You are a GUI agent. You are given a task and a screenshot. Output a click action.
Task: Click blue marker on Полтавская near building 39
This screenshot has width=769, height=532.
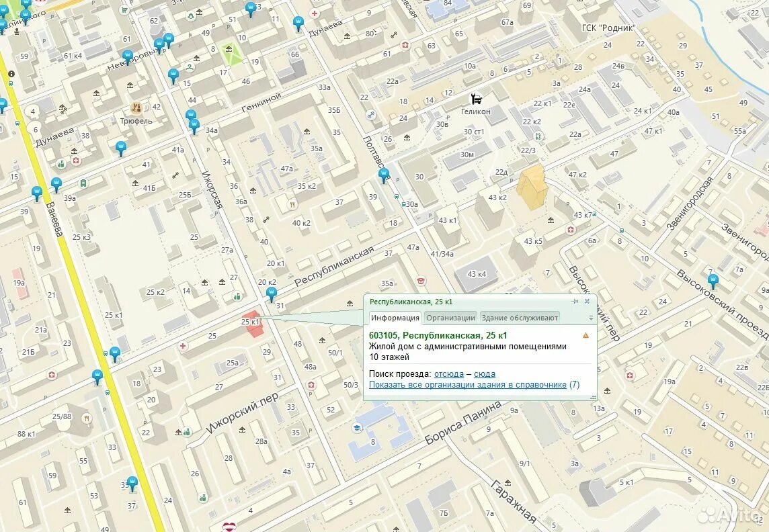384,175
